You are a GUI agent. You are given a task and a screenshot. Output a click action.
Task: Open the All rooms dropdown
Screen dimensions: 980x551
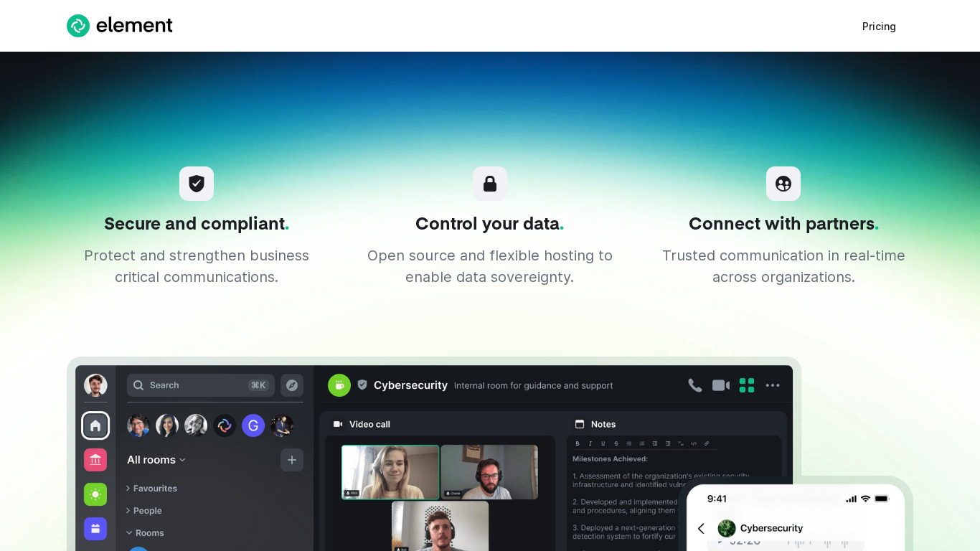click(x=156, y=460)
